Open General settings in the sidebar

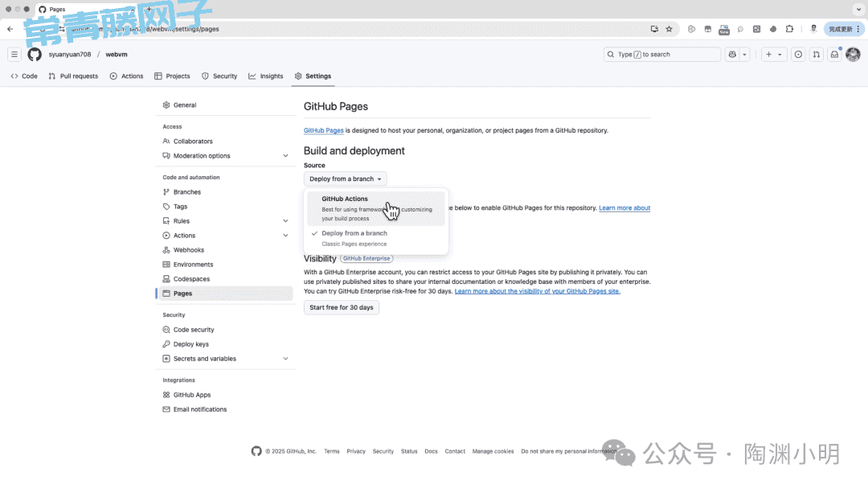click(x=226, y=105)
